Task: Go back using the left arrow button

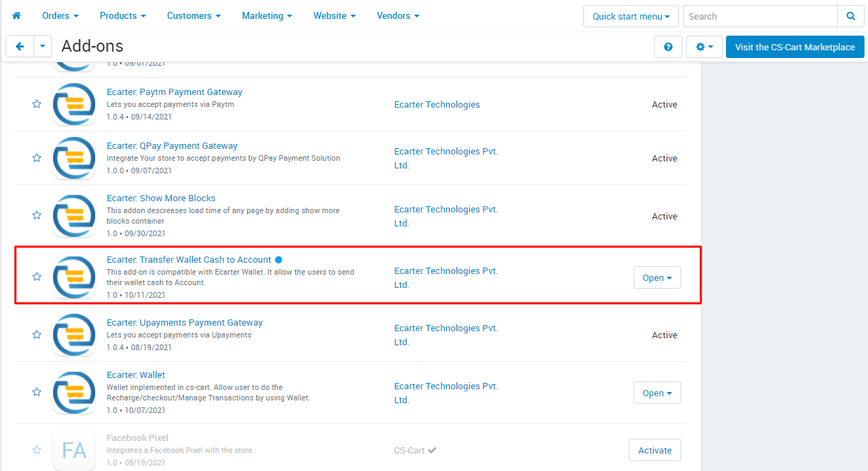Action: 20,47
